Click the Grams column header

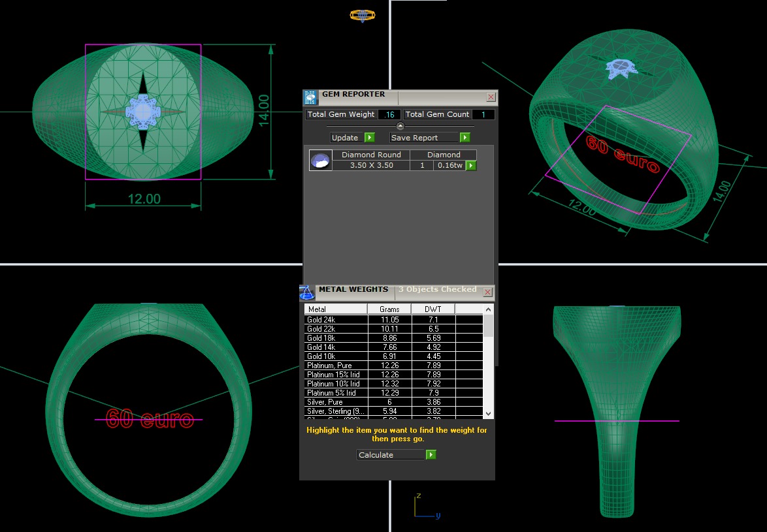[389, 309]
